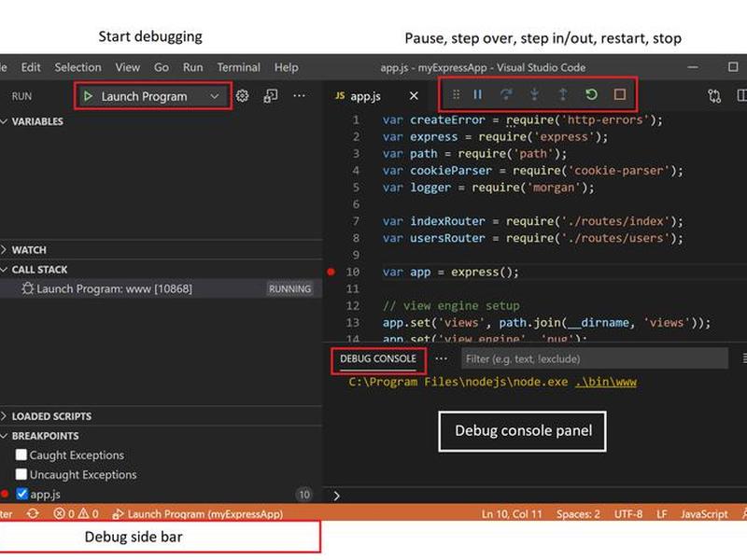Click the comment // view engine setup
Screen dimensions: 747x560
tap(451, 306)
